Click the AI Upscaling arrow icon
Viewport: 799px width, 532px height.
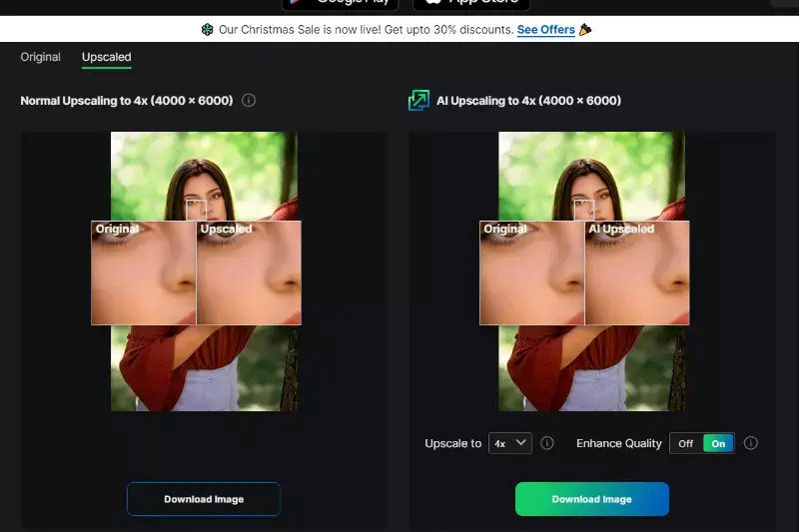click(x=418, y=100)
